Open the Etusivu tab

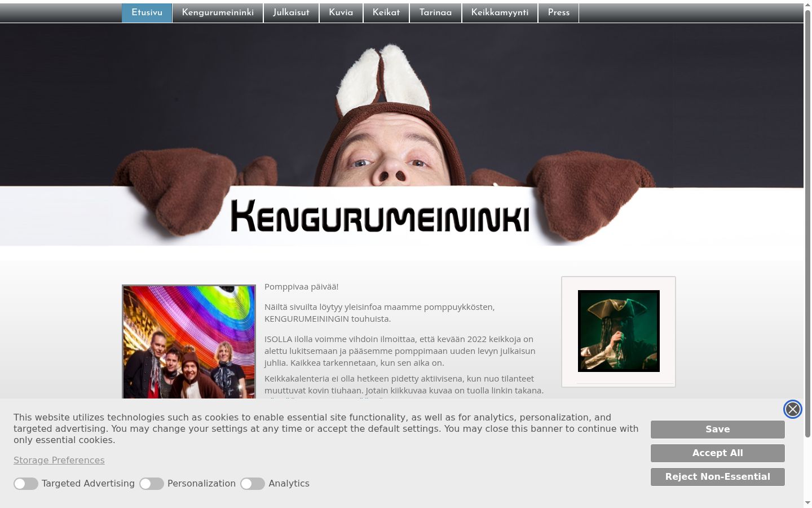tap(147, 12)
